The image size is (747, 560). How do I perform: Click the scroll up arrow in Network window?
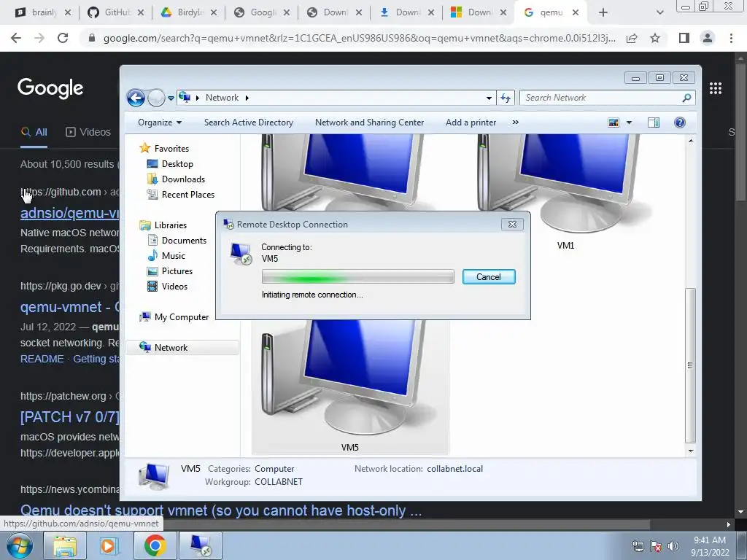[691, 141]
